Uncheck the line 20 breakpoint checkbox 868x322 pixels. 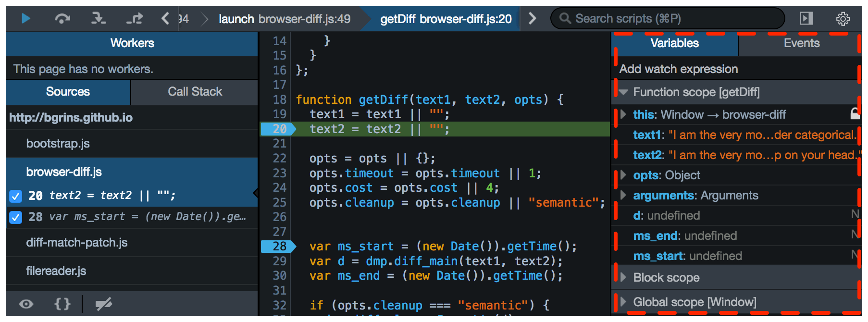coord(16,196)
